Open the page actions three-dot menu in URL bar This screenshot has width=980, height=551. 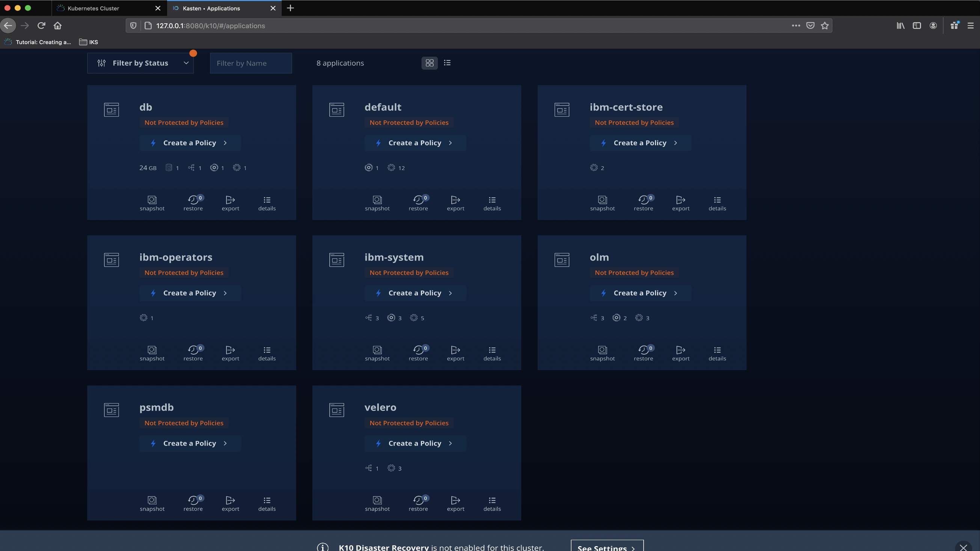click(x=796, y=26)
